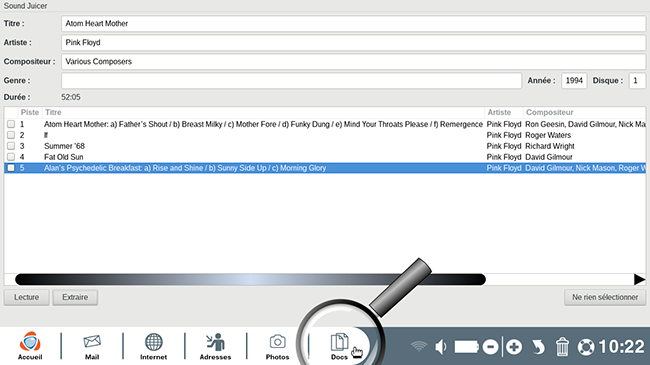Click the duration value 52:05
Screen dimensions: 650x365
point(71,97)
